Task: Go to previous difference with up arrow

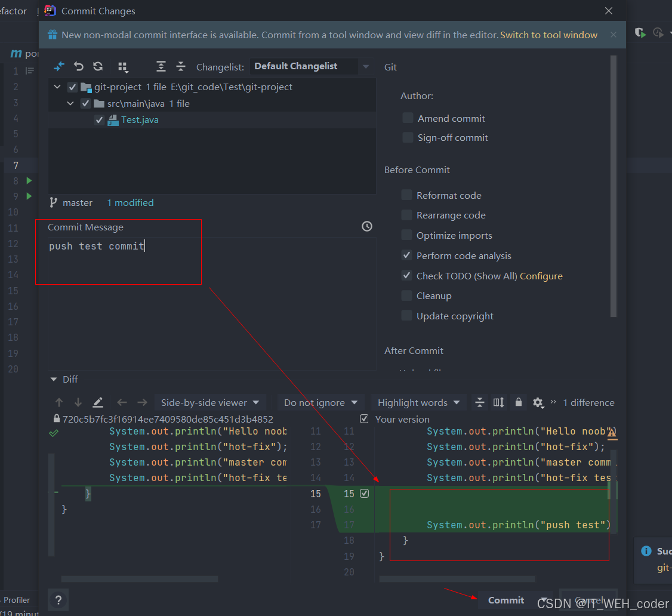Action: click(59, 402)
